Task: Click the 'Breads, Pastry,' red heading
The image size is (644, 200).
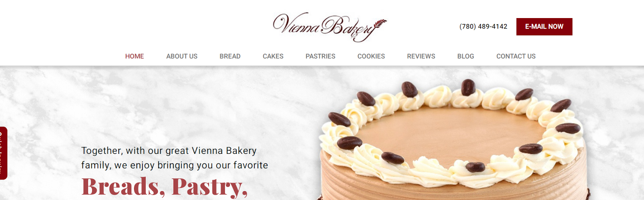Action: pyautogui.click(x=165, y=187)
